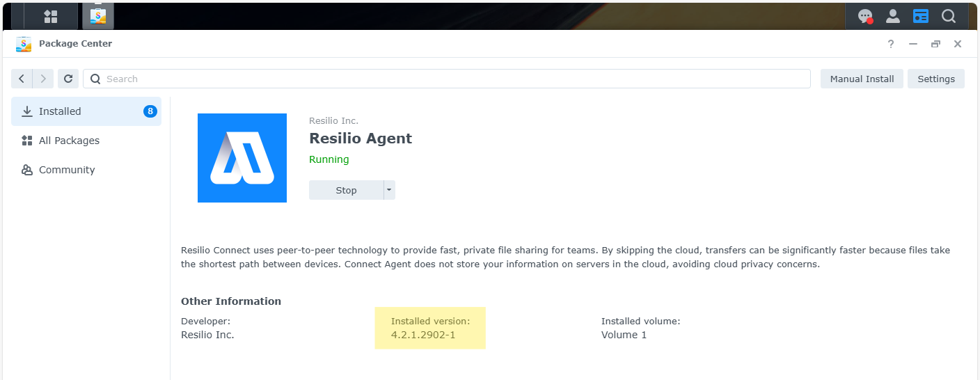Go forward with the right arrow button
This screenshot has width=980, height=380.
click(x=43, y=79)
